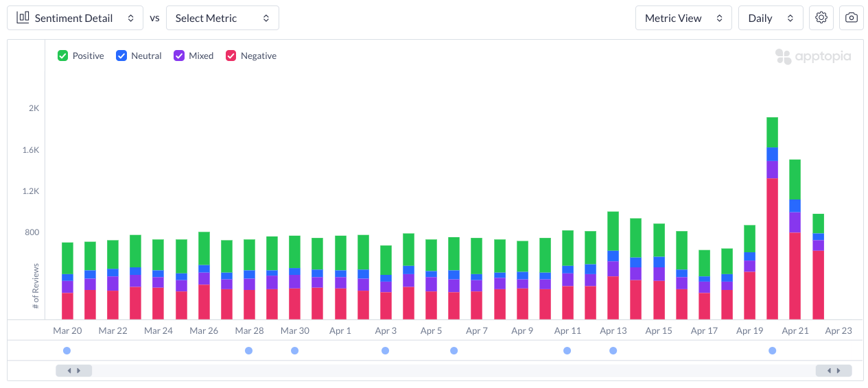Toggle the Neutral sentiment checkbox

click(121, 56)
